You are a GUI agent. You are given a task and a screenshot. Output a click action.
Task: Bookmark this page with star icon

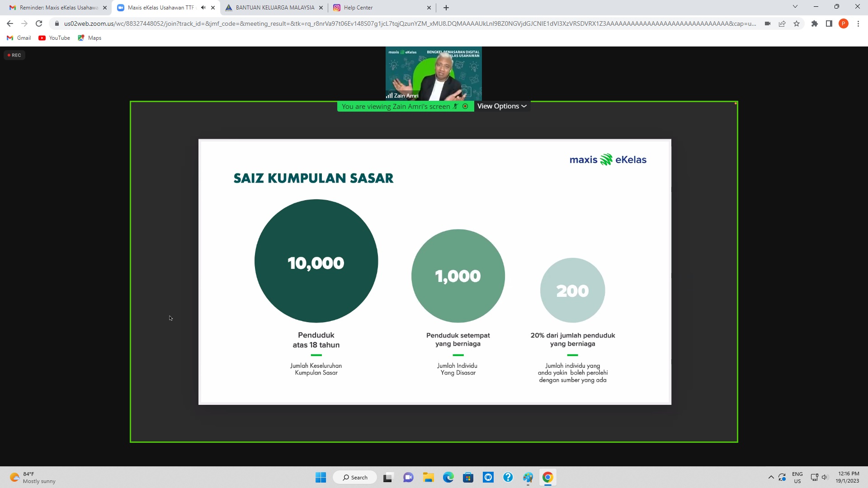click(797, 23)
